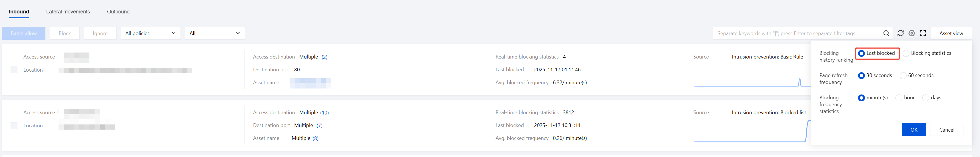The height and width of the screenshot is (157, 980).
Task: Select the hour frequency radio option
Action: coord(899,98)
